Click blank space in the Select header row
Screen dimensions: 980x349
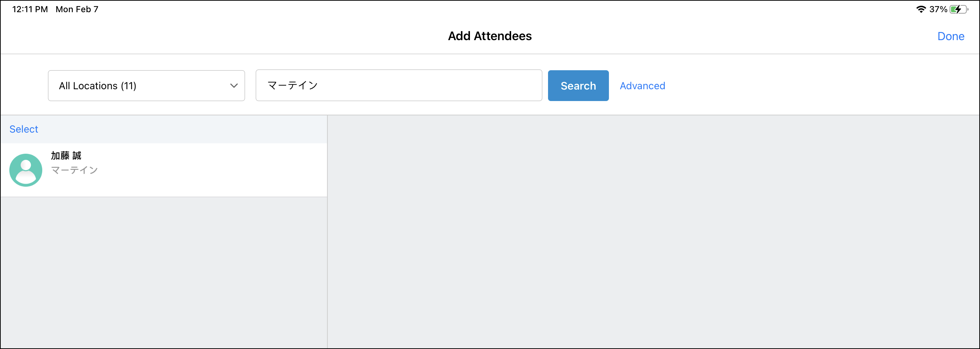(x=183, y=129)
